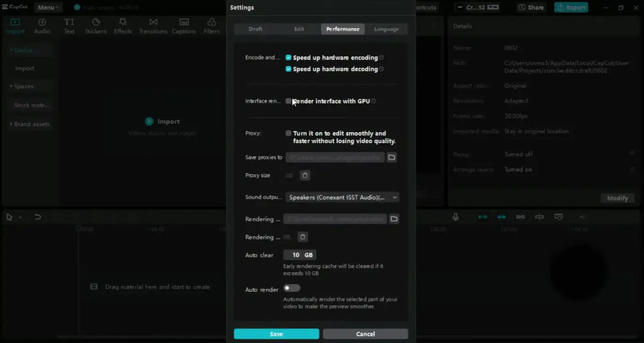Expand the Spaces section in the sidebar
The height and width of the screenshot is (343, 644).
click(24, 86)
